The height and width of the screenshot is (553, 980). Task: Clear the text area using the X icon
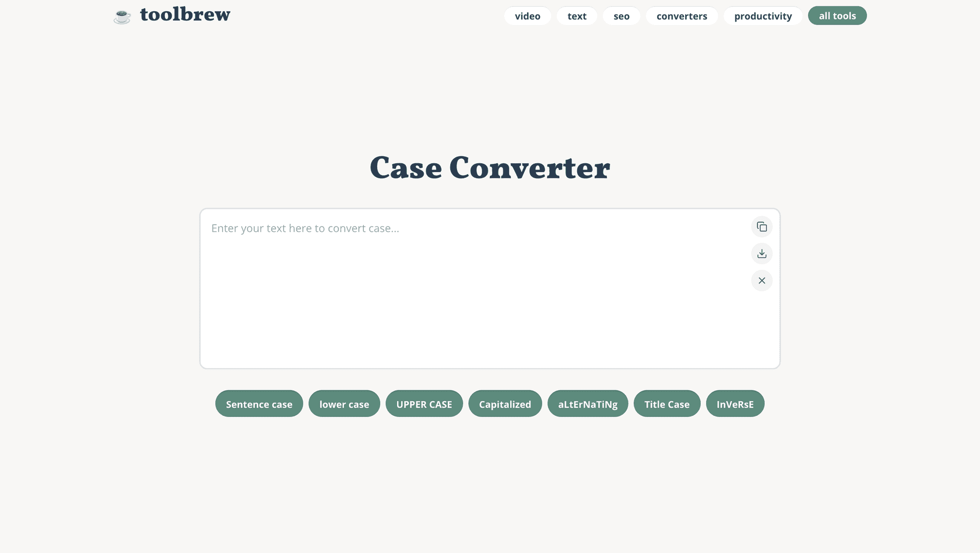761,281
